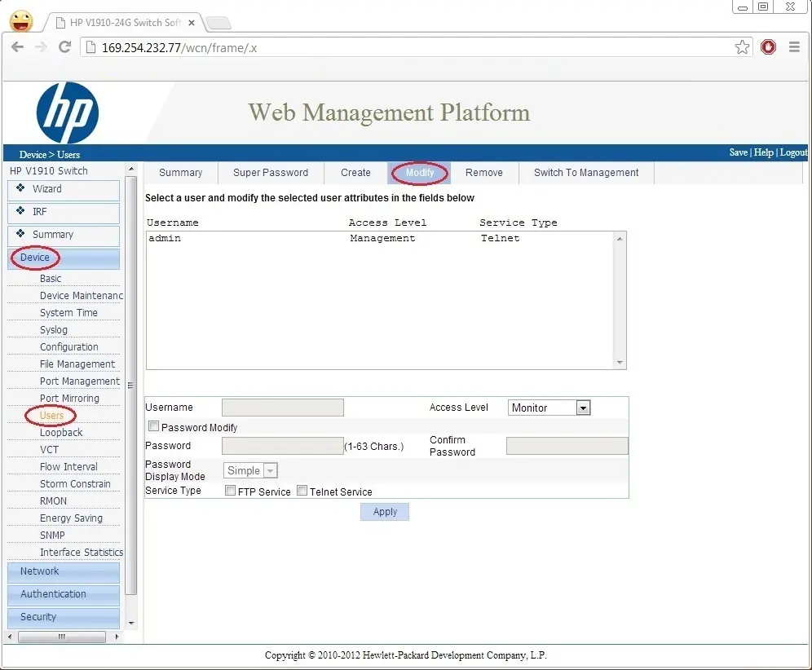Screen dimensions: 812x670
Task: Open Basic under Device
Action: pos(51,279)
